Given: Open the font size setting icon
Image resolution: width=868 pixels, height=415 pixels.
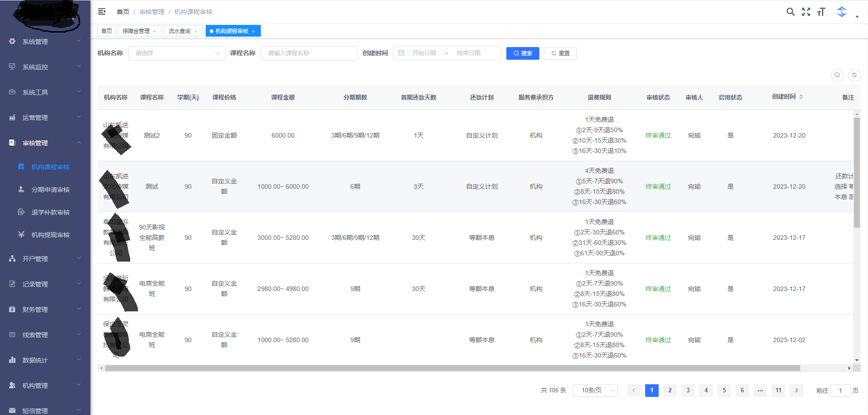Looking at the screenshot, I should point(821,12).
